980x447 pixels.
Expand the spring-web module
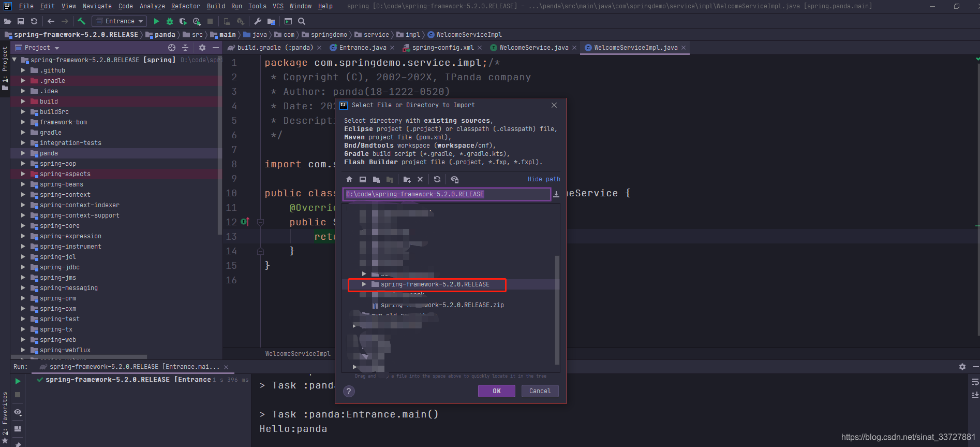pos(23,340)
